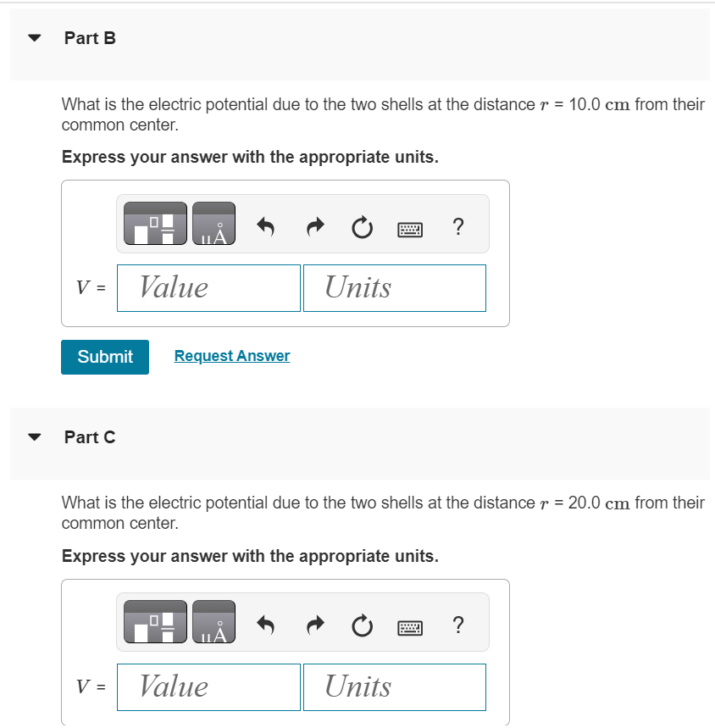715x728 pixels.
Task: Redo entry in Part B toolbar
Action: [x=315, y=227]
